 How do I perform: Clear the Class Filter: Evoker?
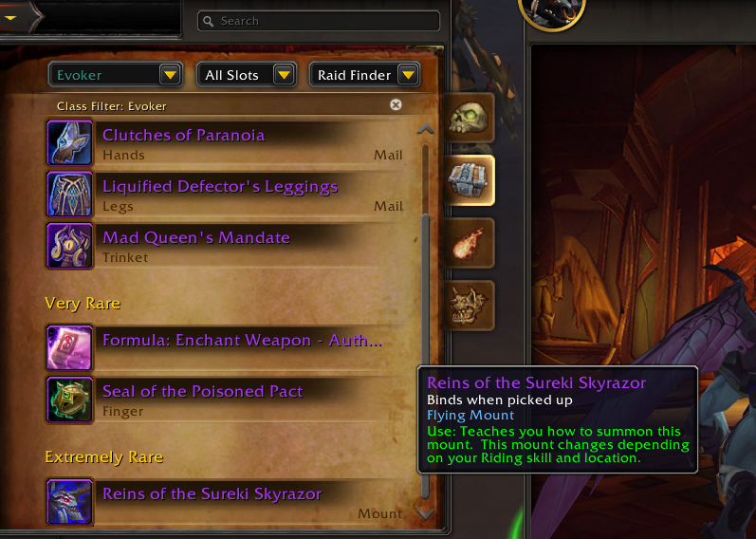396,104
